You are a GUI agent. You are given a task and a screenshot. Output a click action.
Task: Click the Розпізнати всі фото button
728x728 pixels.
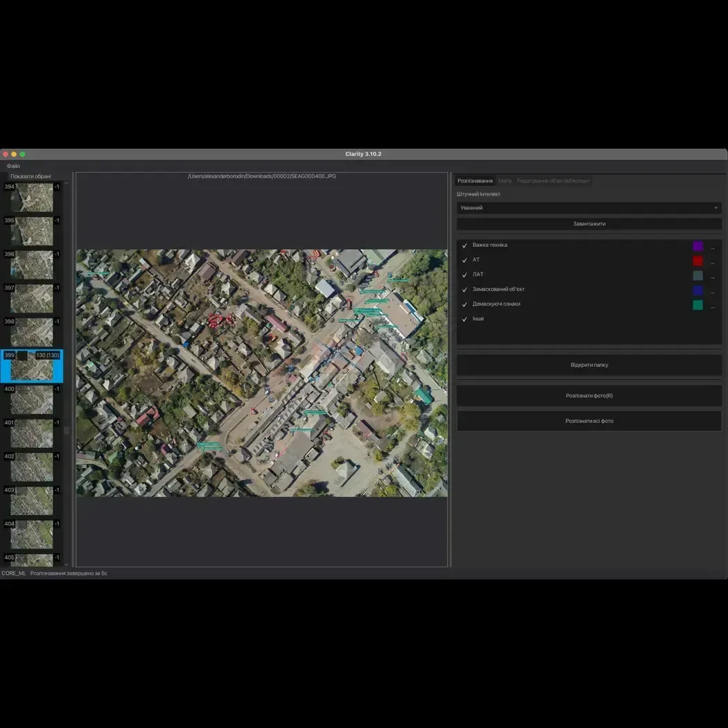tap(589, 421)
